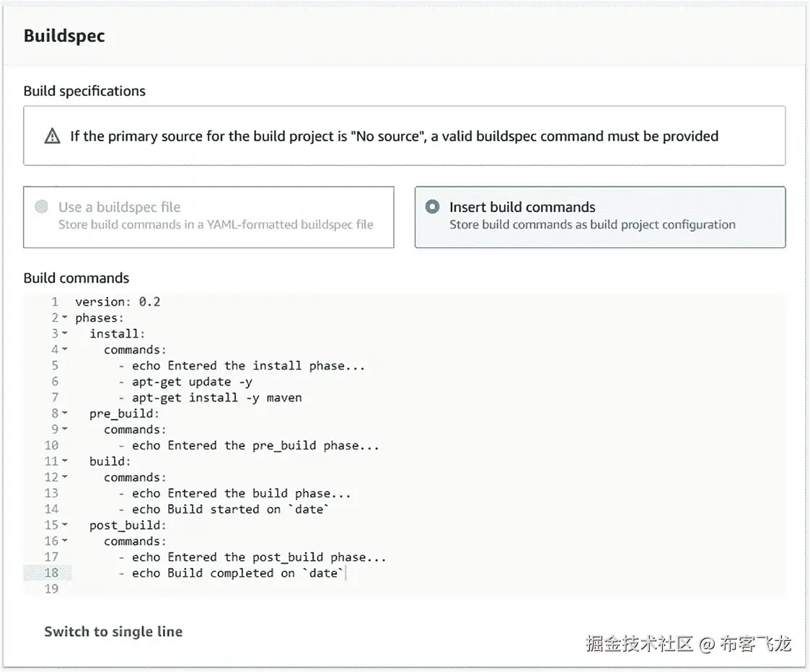Collapse the install block fold arrow
This screenshot has height=672, width=810.
[x=64, y=334]
